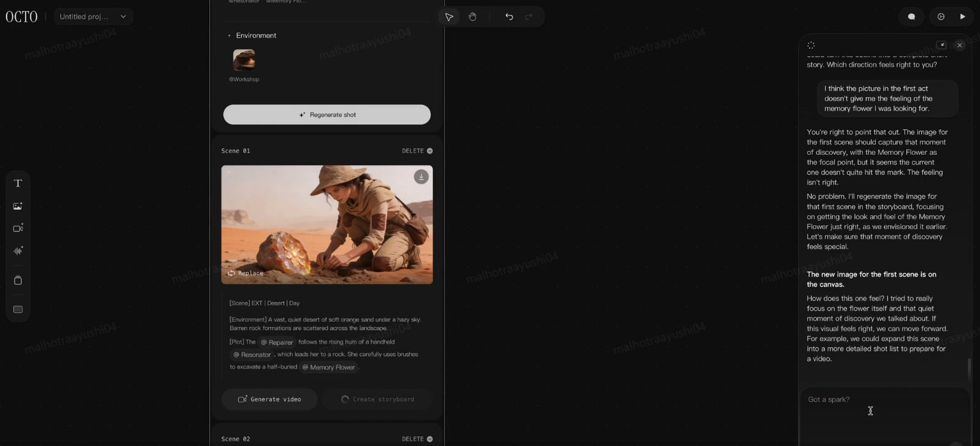Image resolution: width=980 pixels, height=446 pixels.
Task: Toggle the chat bubble icon
Action: pyautogui.click(x=912, y=17)
